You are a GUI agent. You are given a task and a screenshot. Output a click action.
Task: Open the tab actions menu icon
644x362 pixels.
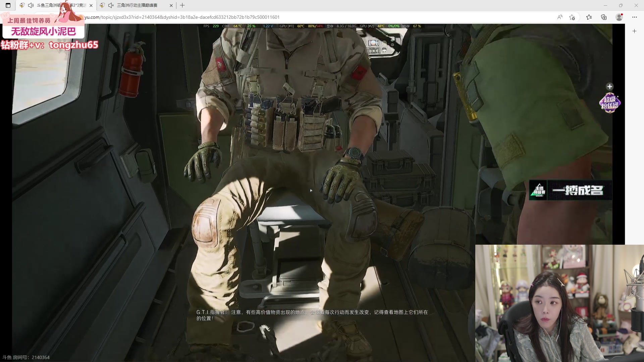tap(8, 5)
